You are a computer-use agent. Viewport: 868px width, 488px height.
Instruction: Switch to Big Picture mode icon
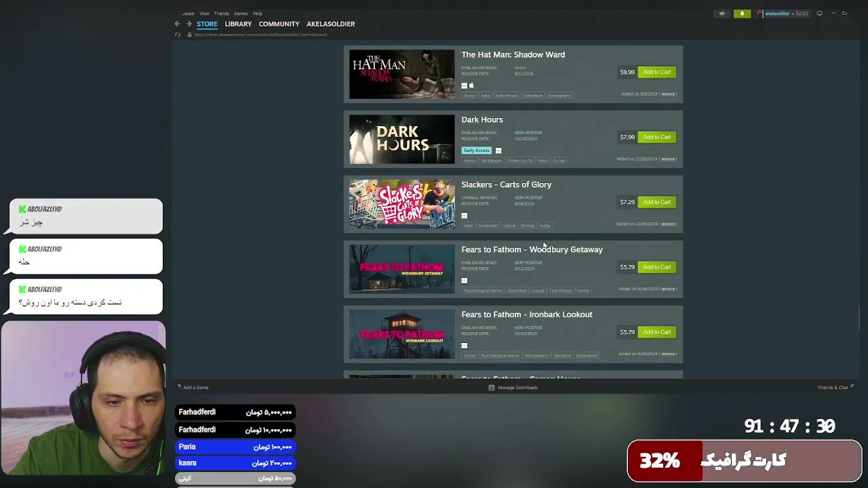(819, 14)
